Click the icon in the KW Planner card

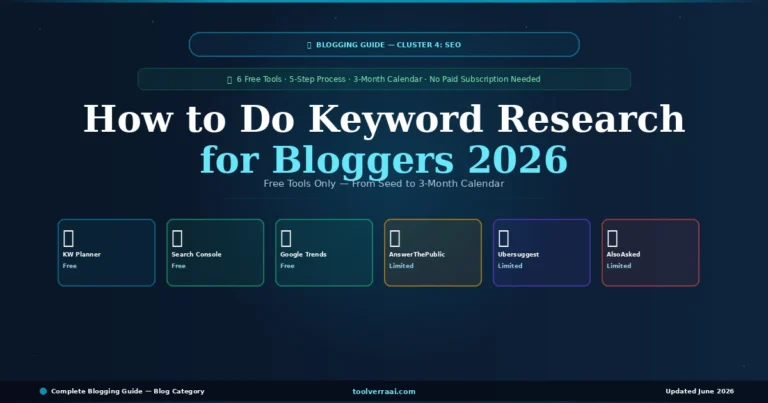(x=69, y=238)
